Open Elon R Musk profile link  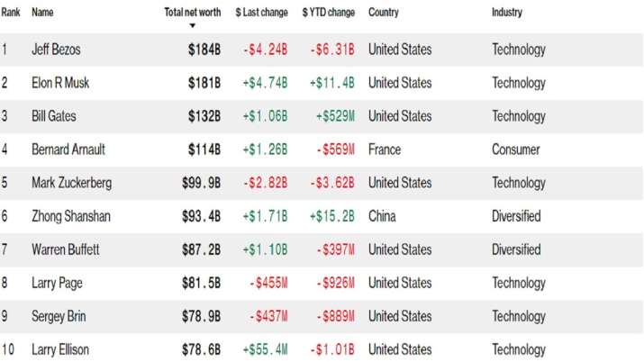point(60,83)
